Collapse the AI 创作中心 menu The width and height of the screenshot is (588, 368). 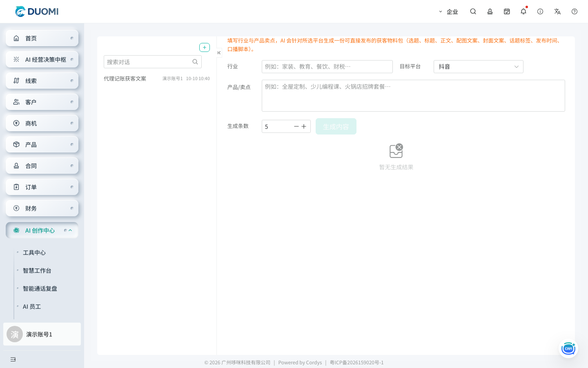point(42,230)
